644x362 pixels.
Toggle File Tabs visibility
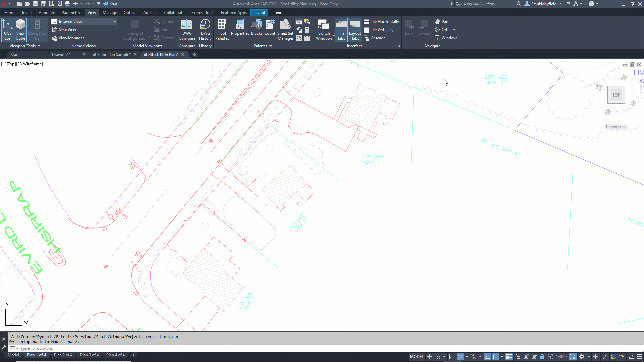(x=341, y=29)
